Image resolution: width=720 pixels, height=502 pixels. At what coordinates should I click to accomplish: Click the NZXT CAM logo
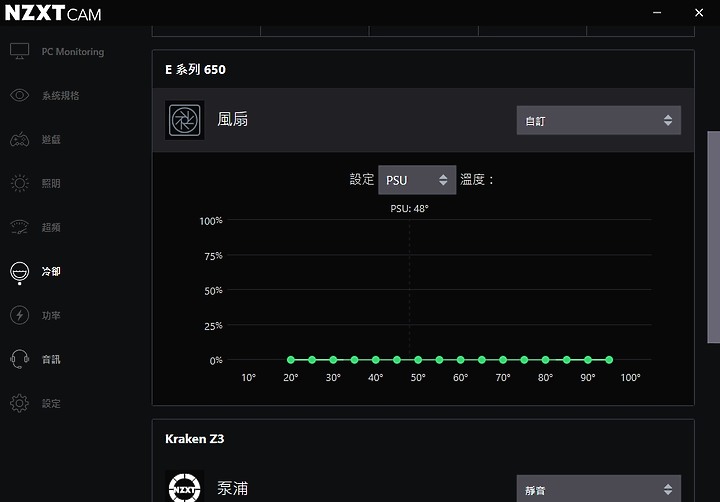53,13
